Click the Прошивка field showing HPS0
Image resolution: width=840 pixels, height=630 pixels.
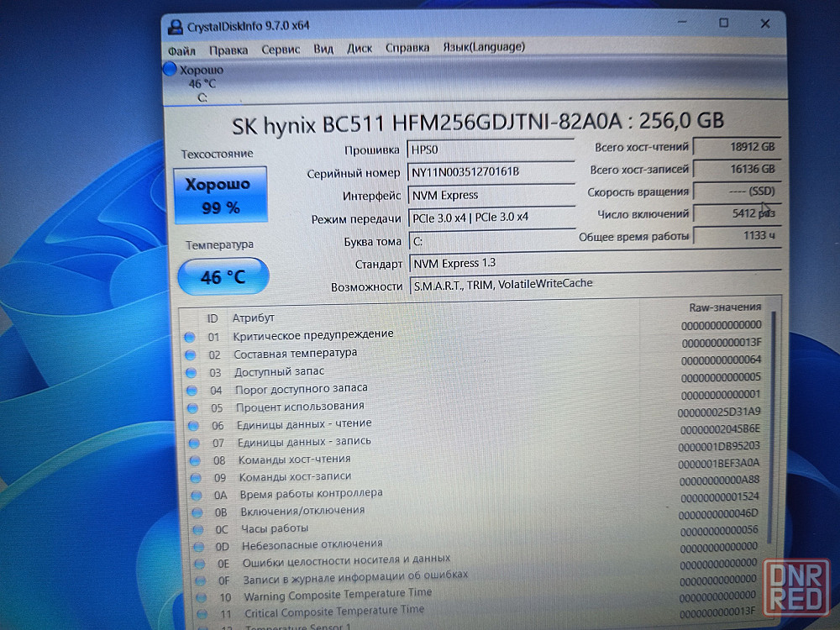[491, 150]
